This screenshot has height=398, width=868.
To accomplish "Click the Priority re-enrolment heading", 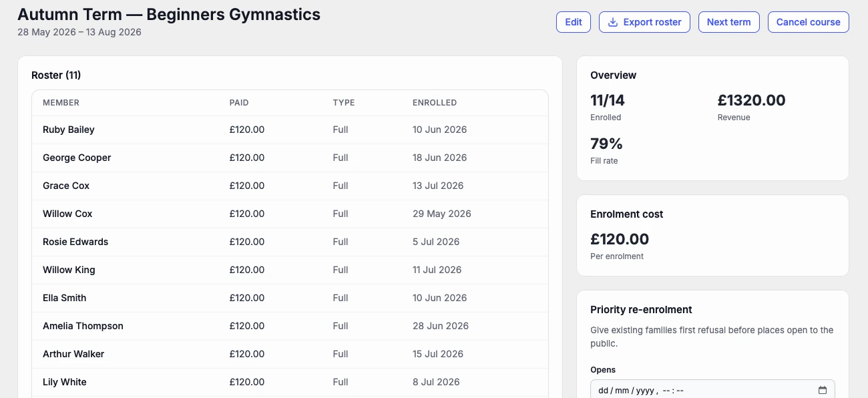I will (641, 310).
